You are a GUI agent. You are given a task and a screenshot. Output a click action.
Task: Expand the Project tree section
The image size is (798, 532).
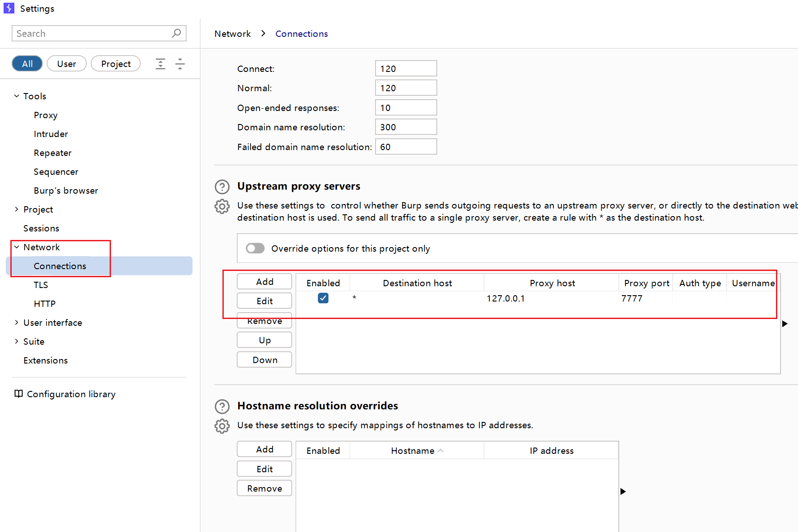tap(17, 209)
